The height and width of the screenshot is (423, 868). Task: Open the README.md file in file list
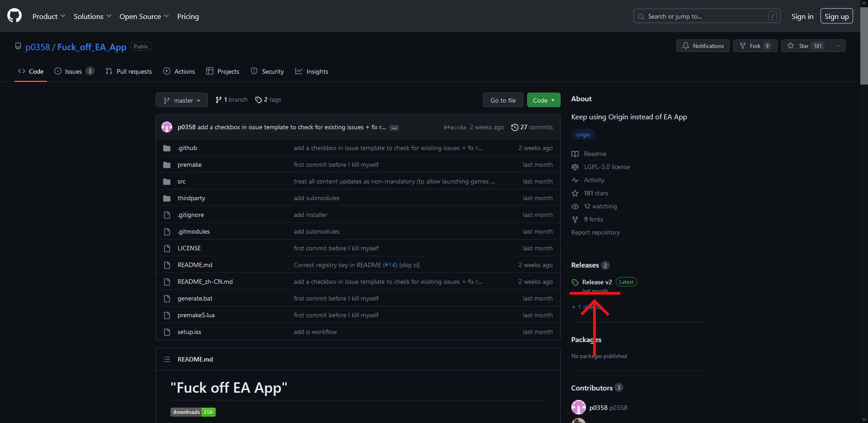tap(195, 265)
